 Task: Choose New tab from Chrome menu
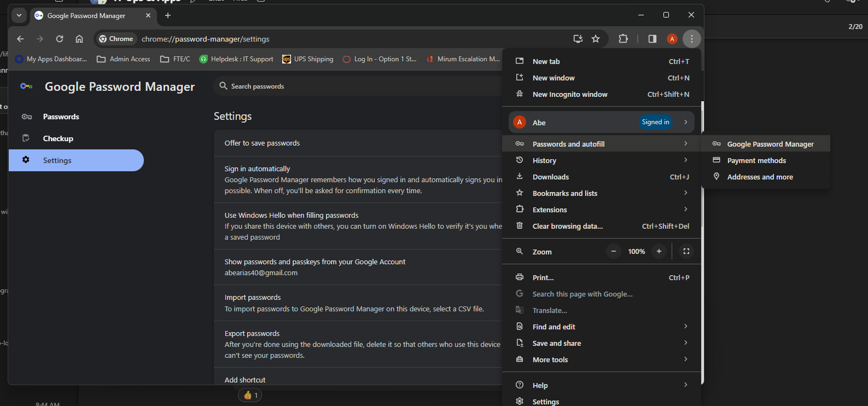tap(602, 61)
